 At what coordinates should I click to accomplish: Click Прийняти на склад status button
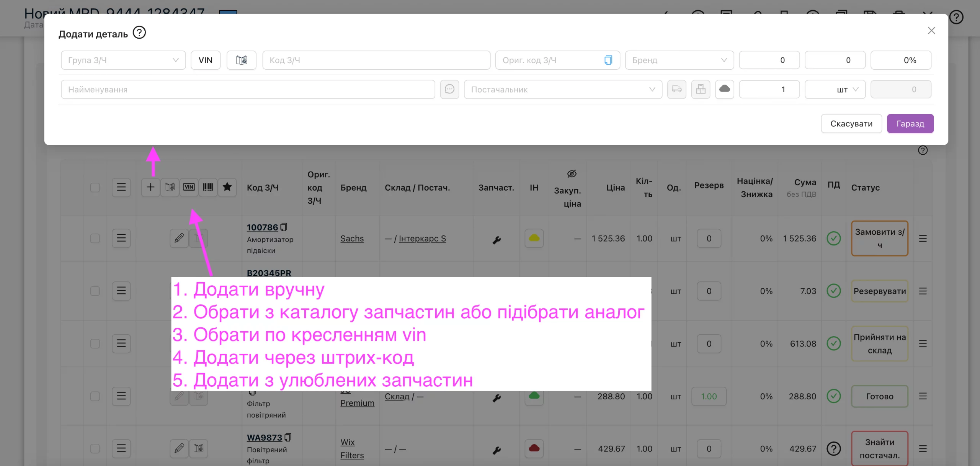(880, 343)
